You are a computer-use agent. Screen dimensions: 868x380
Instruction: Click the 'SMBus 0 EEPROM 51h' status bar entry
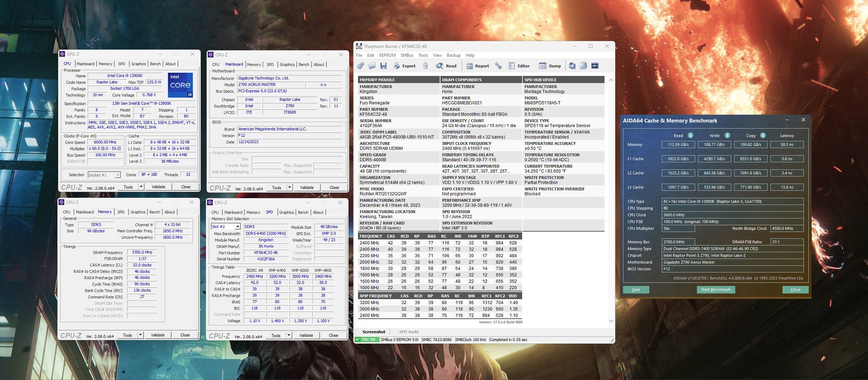click(400, 340)
